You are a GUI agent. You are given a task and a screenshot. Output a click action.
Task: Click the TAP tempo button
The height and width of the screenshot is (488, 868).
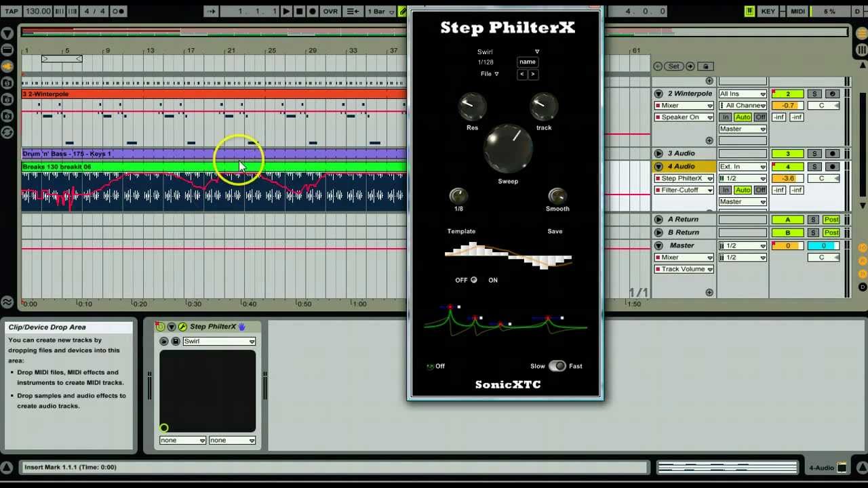(x=12, y=12)
